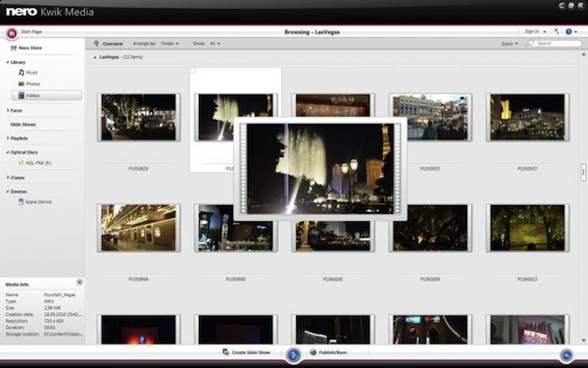
Task: Select the P1050937 video thumbnail
Action: click(527, 117)
